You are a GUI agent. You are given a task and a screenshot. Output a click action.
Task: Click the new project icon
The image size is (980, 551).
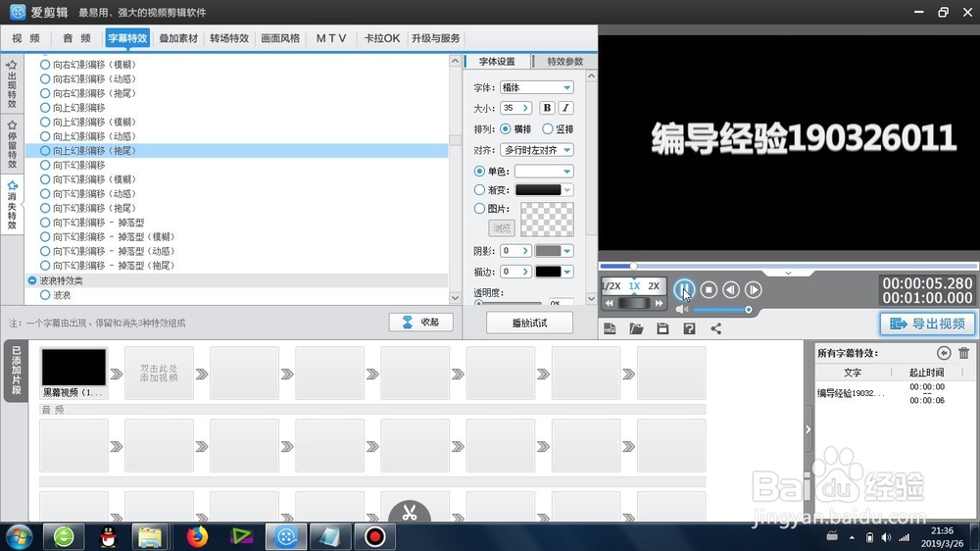[610, 329]
